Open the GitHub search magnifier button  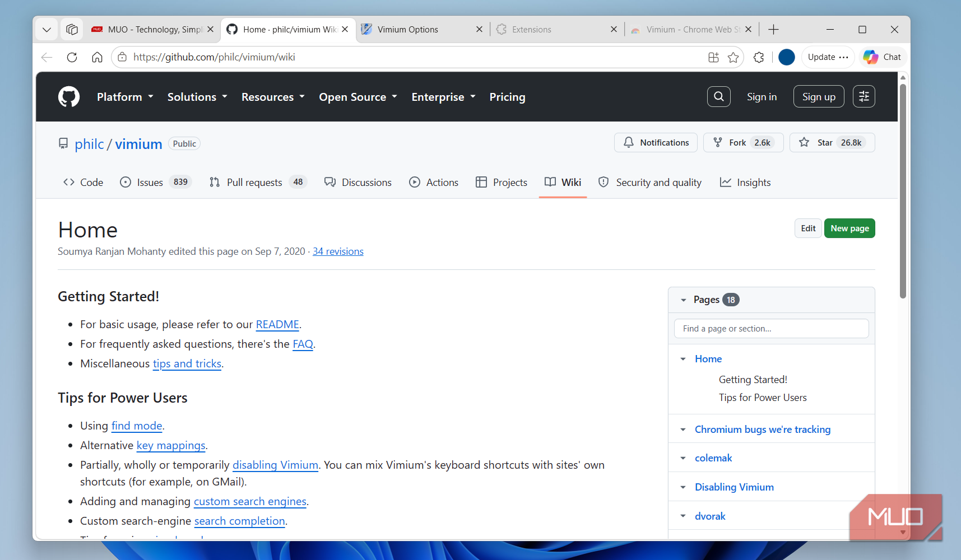tap(718, 96)
